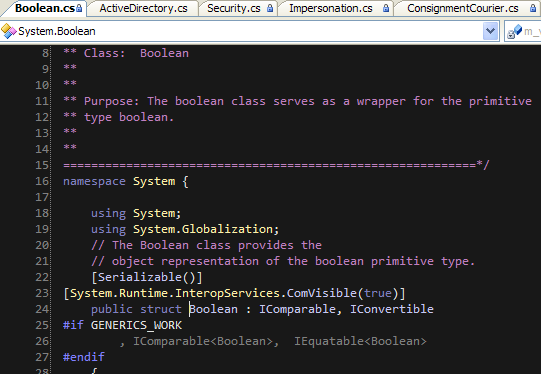Click the System.Boolean type selector field
Screen dimensions: 541x374
click(x=249, y=31)
